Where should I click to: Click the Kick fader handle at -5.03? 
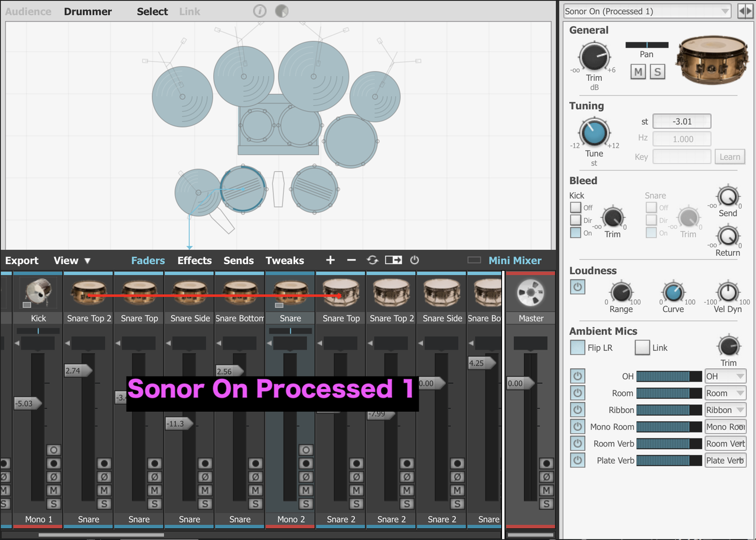point(28,404)
